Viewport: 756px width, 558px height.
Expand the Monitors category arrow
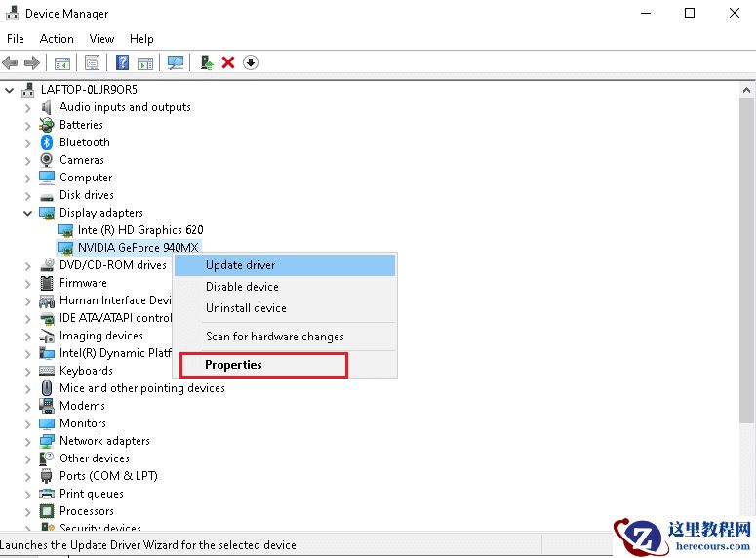[x=28, y=424]
